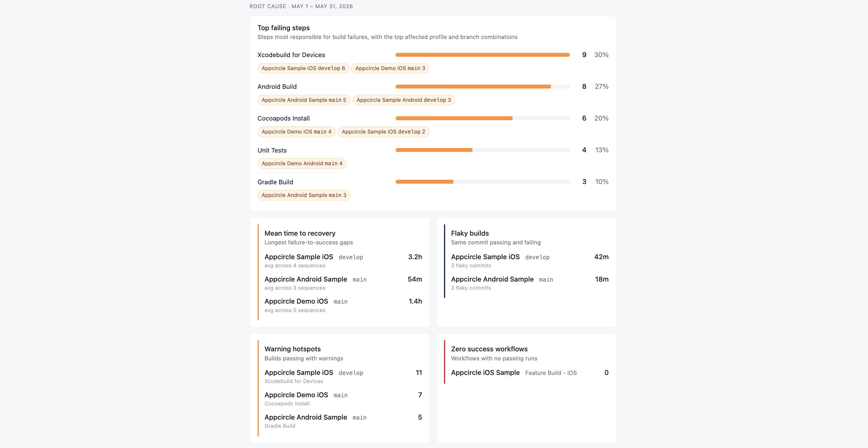Open Appcircle Demo iOS recovery entry showing 1.4h
The image size is (868, 448).
[x=343, y=305]
